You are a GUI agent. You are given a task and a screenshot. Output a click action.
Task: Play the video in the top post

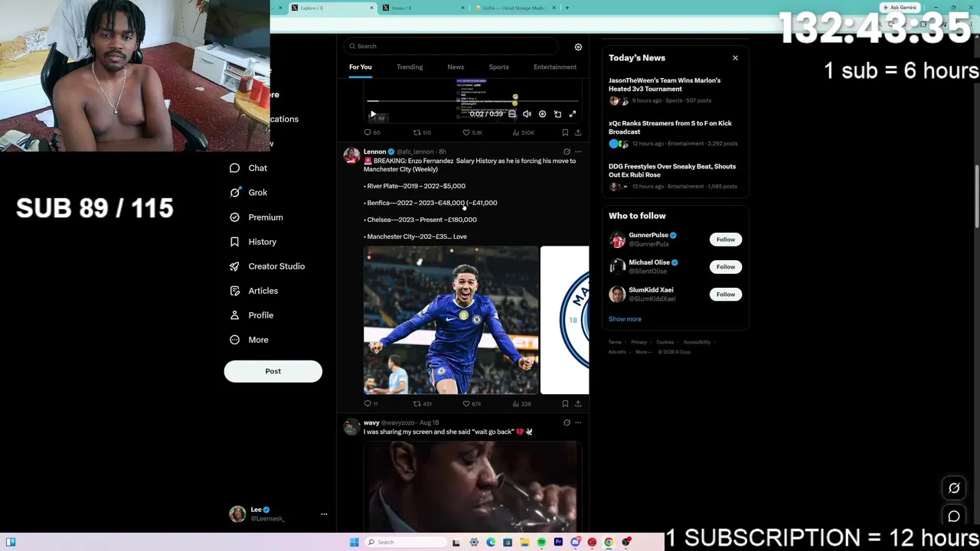tap(373, 114)
